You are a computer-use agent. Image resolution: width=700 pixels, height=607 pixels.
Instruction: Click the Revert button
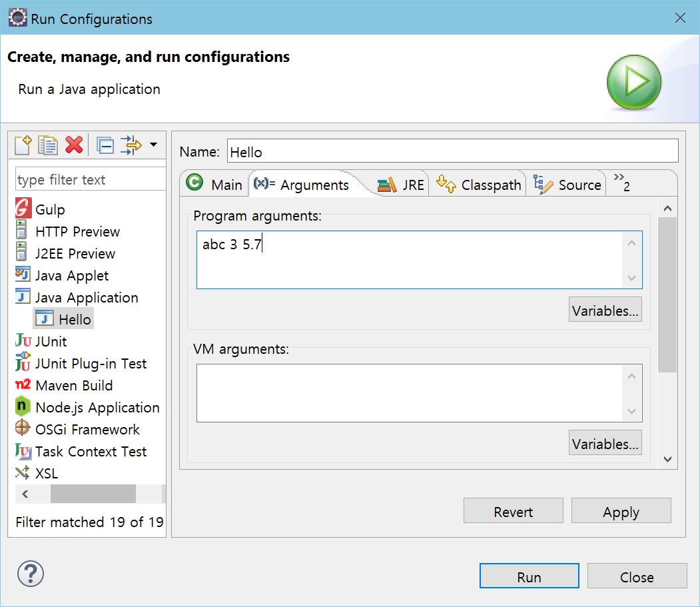pos(514,511)
